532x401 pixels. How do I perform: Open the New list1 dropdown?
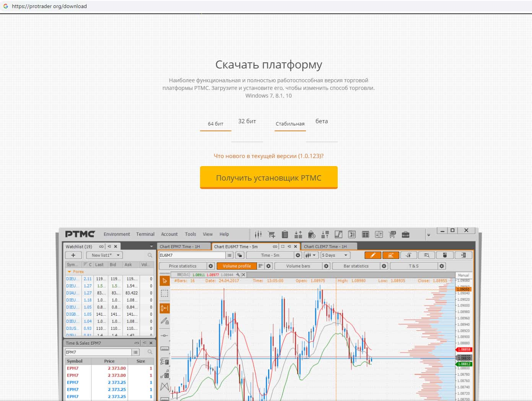click(x=104, y=255)
